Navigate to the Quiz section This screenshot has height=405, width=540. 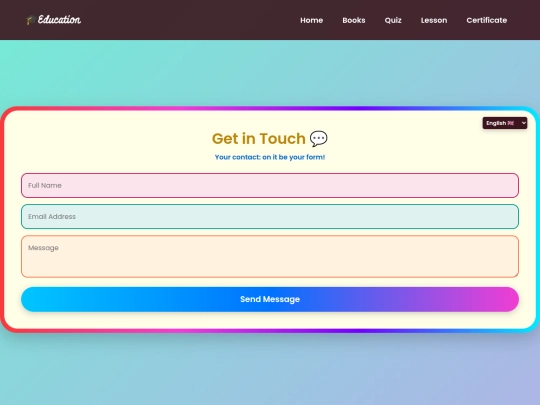pos(393,20)
